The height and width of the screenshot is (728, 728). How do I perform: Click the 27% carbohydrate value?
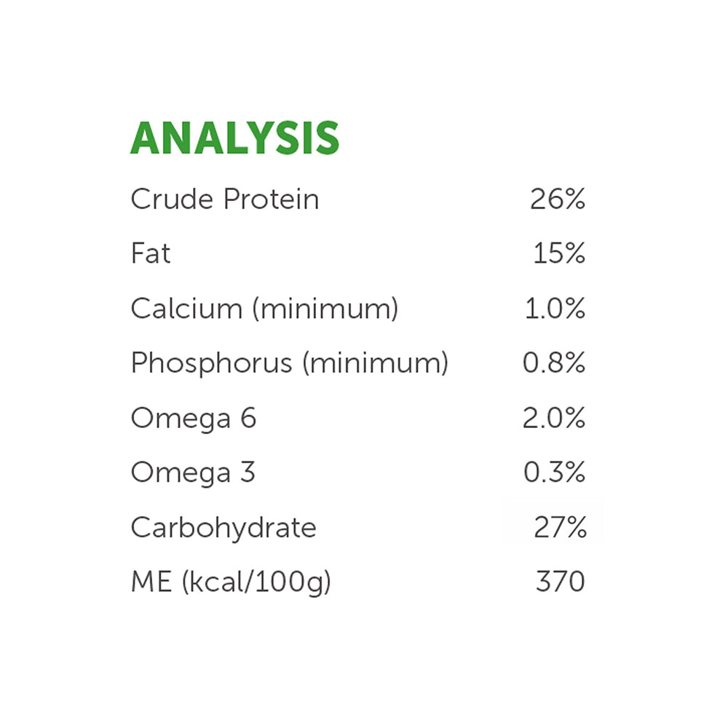click(560, 528)
